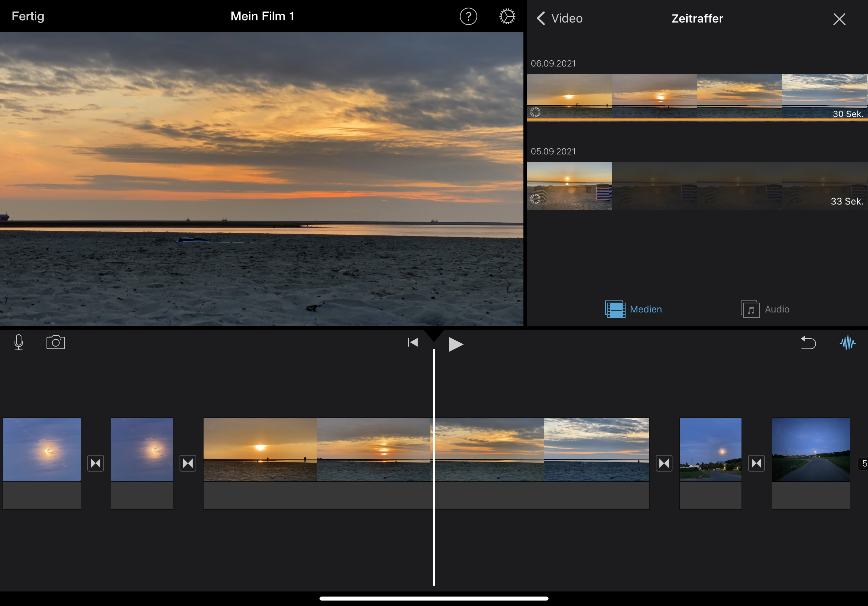Select the evening village clip with streetlights

pos(710,449)
